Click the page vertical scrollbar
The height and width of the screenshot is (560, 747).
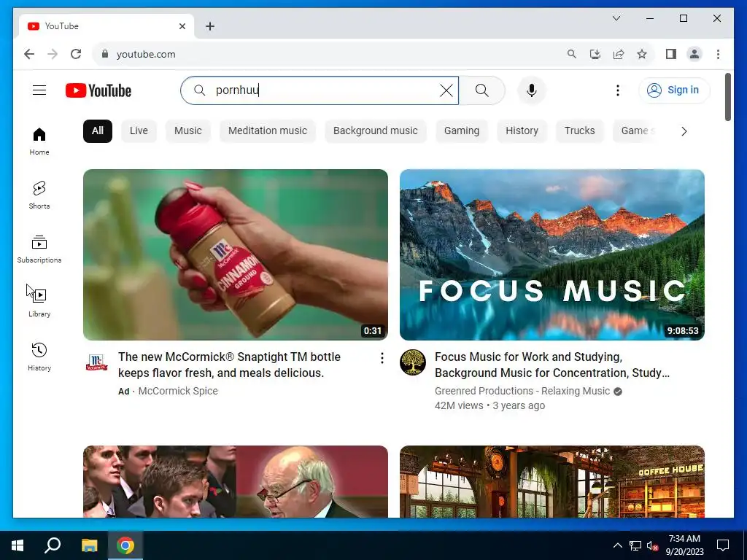coord(727,97)
